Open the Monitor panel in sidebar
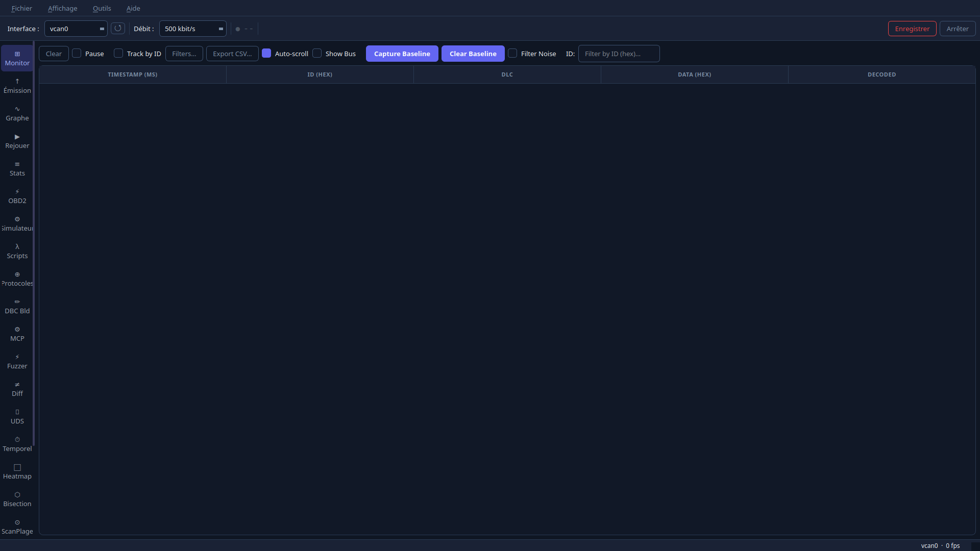The height and width of the screenshot is (551, 980). pyautogui.click(x=17, y=58)
